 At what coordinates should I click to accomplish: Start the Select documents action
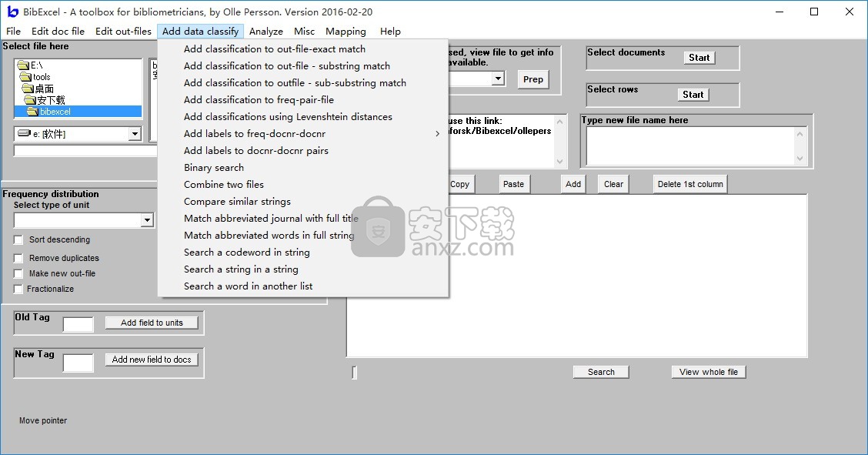click(699, 58)
